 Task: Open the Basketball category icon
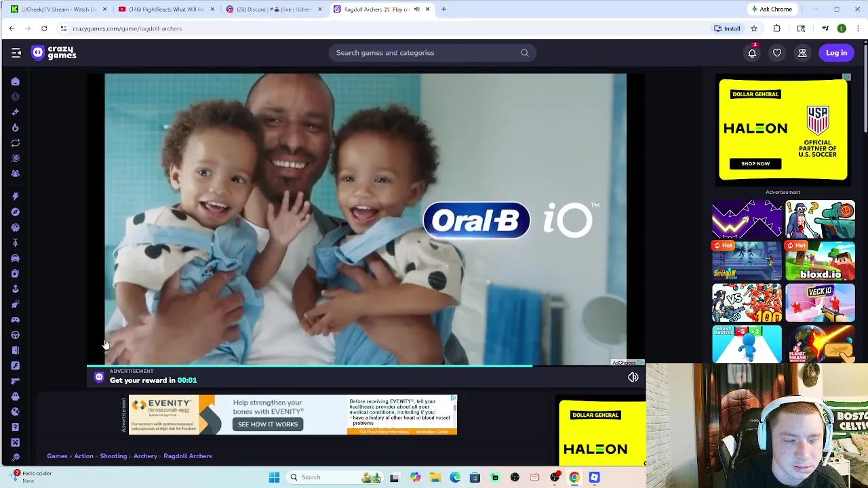15,227
